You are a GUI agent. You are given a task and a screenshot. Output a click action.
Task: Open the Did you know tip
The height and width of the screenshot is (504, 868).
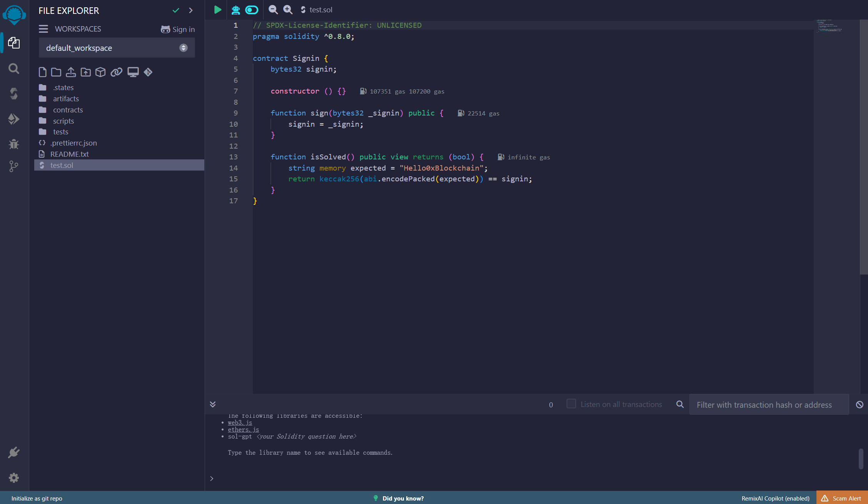click(x=399, y=498)
